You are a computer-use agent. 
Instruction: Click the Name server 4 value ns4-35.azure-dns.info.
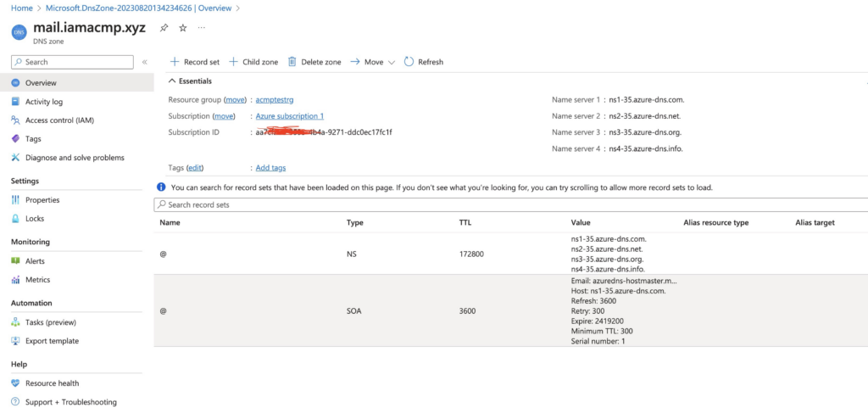pyautogui.click(x=646, y=148)
